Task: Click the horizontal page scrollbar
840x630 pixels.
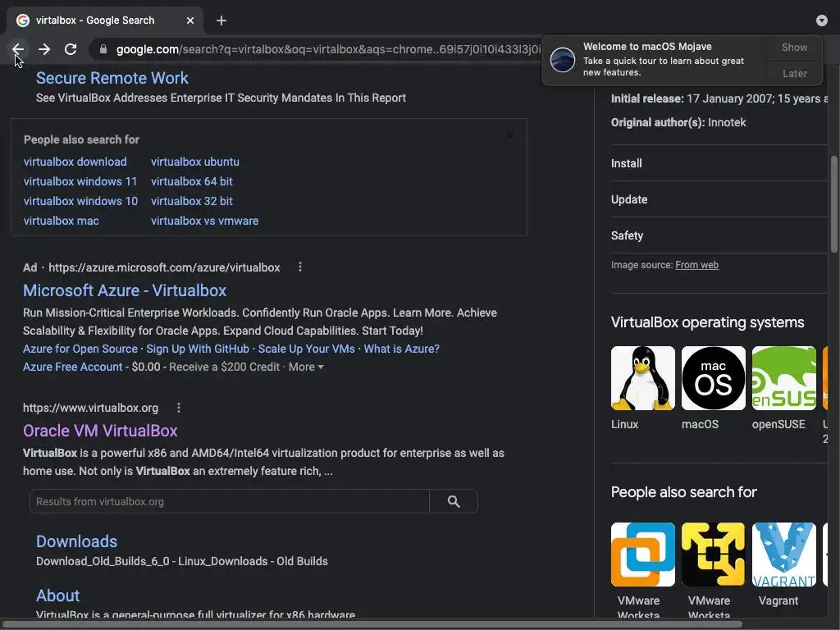Action: pyautogui.click(x=372, y=624)
